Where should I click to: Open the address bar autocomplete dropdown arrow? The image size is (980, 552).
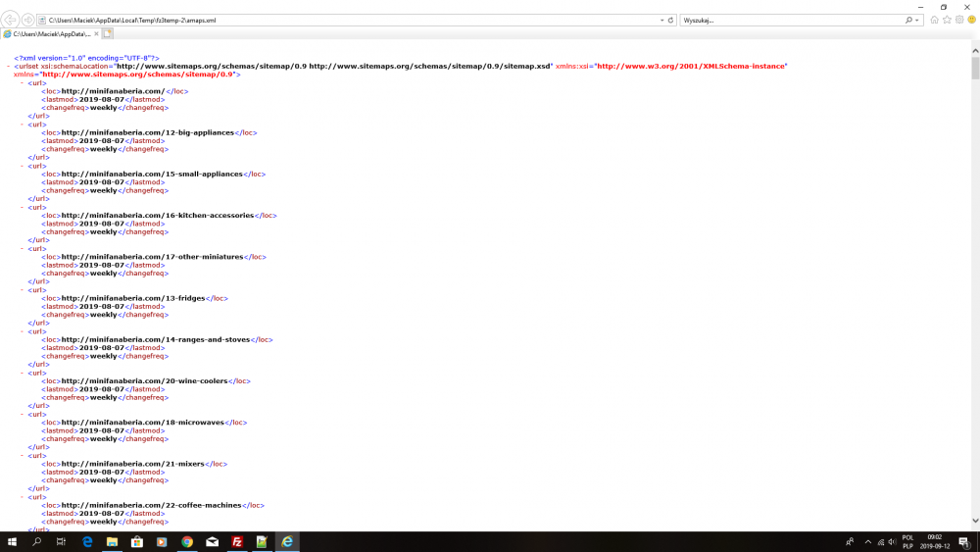[661, 20]
